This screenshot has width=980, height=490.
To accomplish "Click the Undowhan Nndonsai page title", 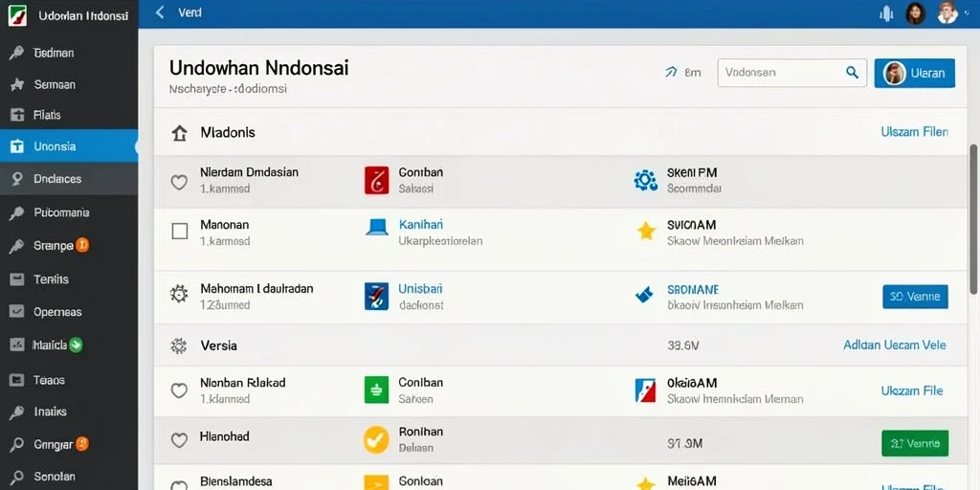I will [x=258, y=68].
